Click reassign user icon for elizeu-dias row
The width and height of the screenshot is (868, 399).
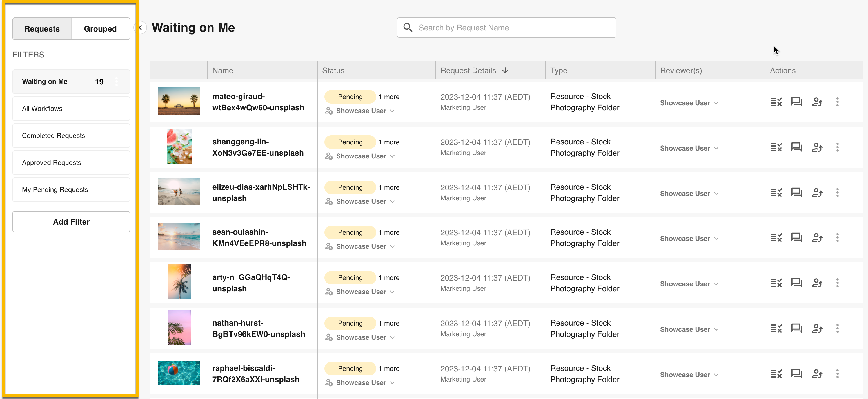817,192
